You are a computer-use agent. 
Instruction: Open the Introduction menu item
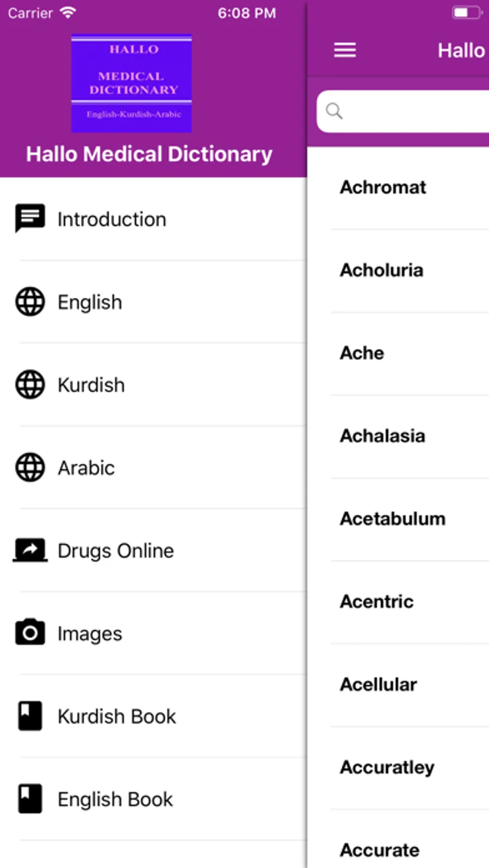(112, 219)
